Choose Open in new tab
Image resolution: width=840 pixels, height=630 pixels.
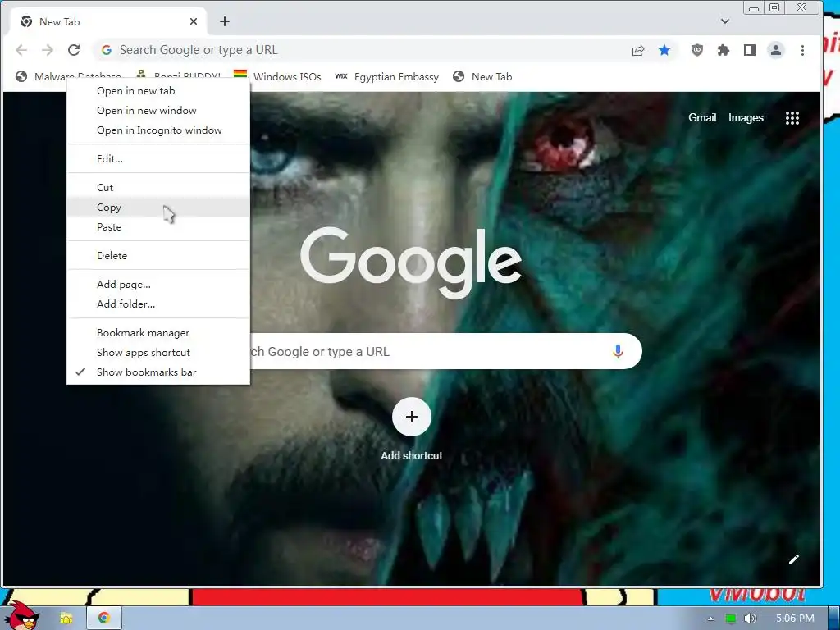tap(158, 91)
